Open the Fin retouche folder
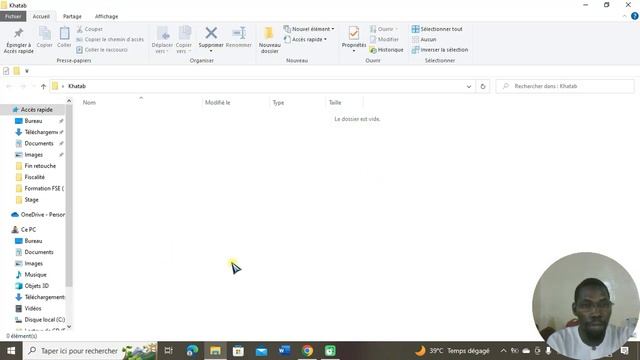The width and height of the screenshot is (640, 360). (40, 166)
